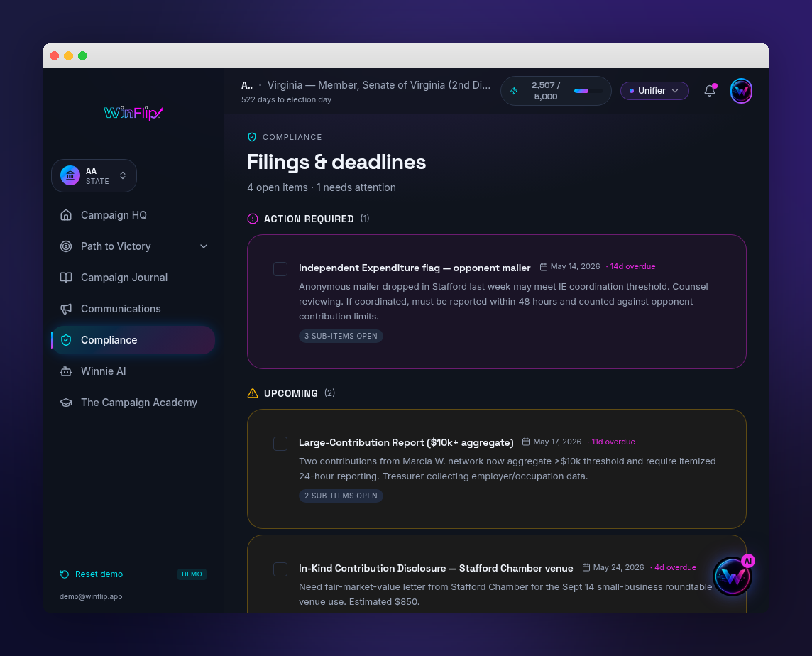Click the lightning bolt credits icon

(514, 91)
